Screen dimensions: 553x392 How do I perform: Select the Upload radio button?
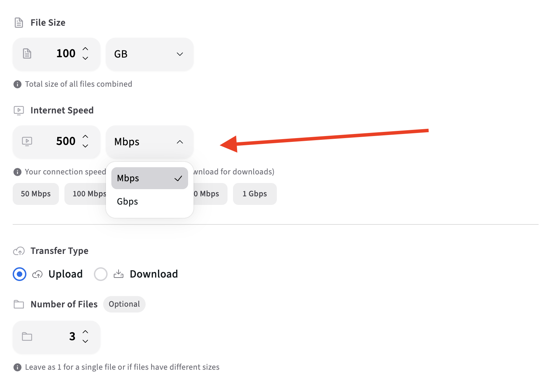pyautogui.click(x=20, y=274)
